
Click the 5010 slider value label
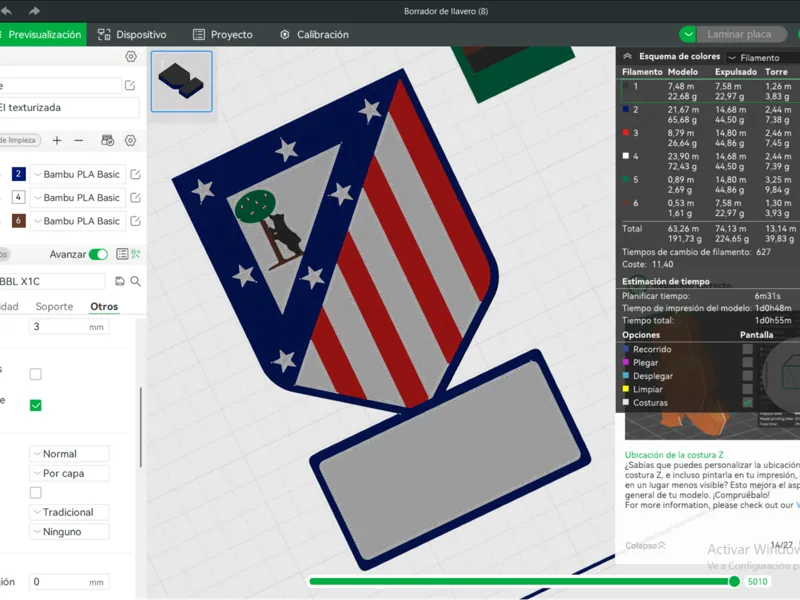pos(758,582)
